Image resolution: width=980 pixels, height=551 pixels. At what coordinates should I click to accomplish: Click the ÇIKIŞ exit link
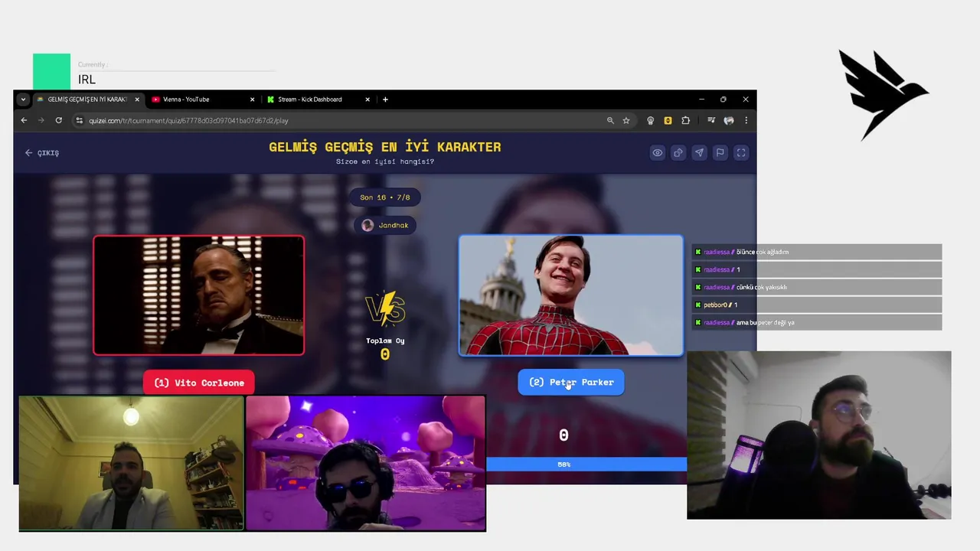point(42,153)
